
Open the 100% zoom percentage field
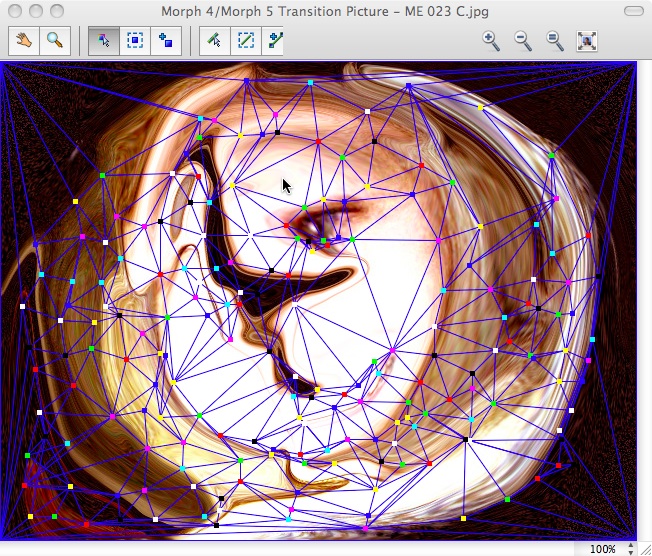(x=603, y=549)
